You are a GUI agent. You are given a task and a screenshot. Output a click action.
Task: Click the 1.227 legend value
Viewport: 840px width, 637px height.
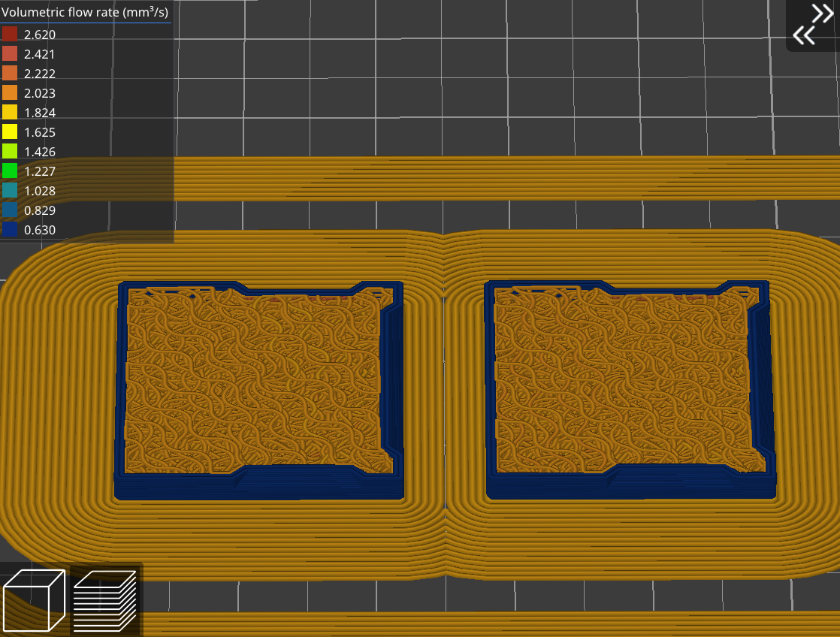(x=40, y=171)
